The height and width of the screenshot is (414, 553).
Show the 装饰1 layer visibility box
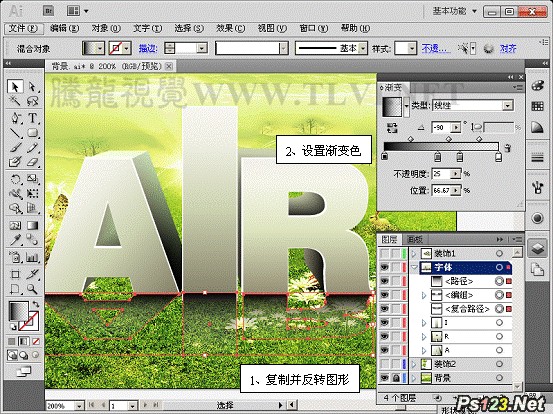tap(384, 253)
